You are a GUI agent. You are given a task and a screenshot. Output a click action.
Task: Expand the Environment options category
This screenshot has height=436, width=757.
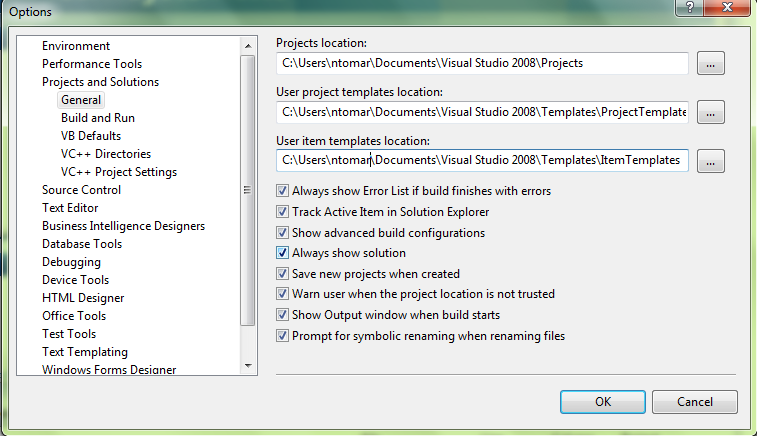pos(76,46)
